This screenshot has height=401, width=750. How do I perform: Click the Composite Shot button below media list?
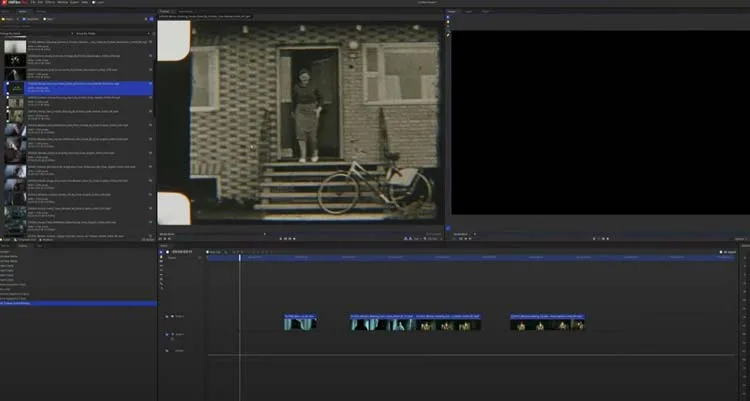(x=25, y=240)
